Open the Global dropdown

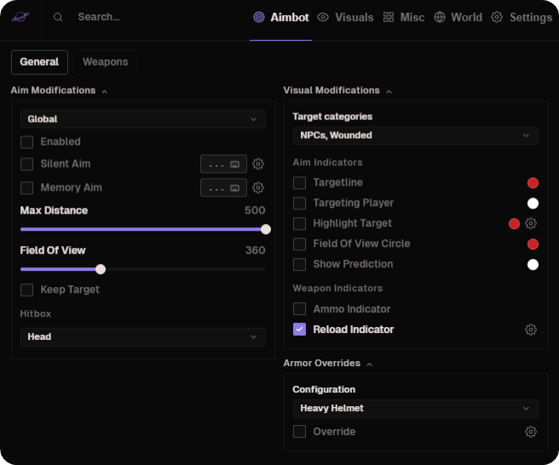tap(143, 119)
